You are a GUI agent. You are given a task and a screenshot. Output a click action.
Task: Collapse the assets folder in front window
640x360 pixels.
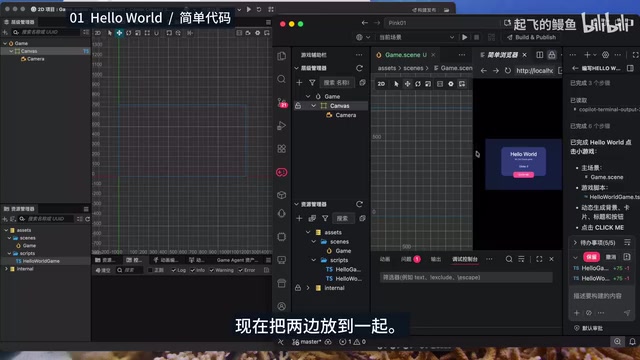point(308,232)
